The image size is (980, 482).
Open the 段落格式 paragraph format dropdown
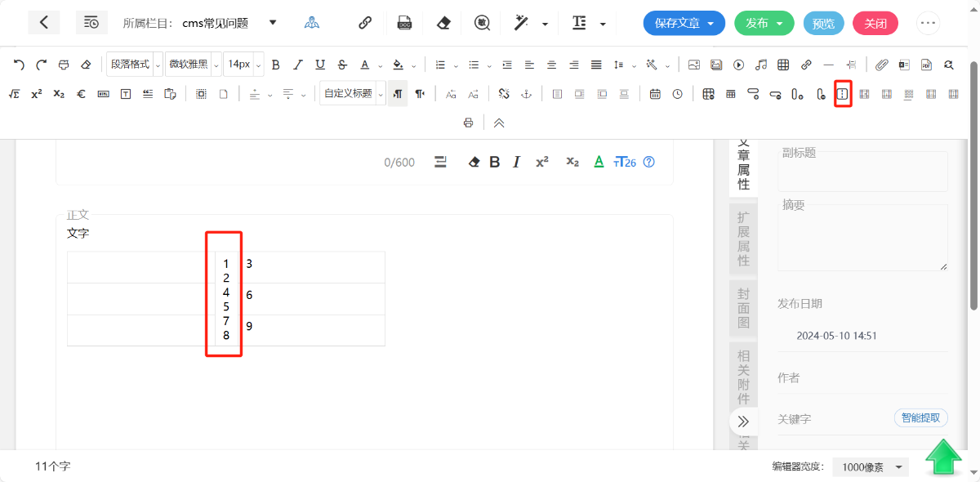pyautogui.click(x=135, y=65)
